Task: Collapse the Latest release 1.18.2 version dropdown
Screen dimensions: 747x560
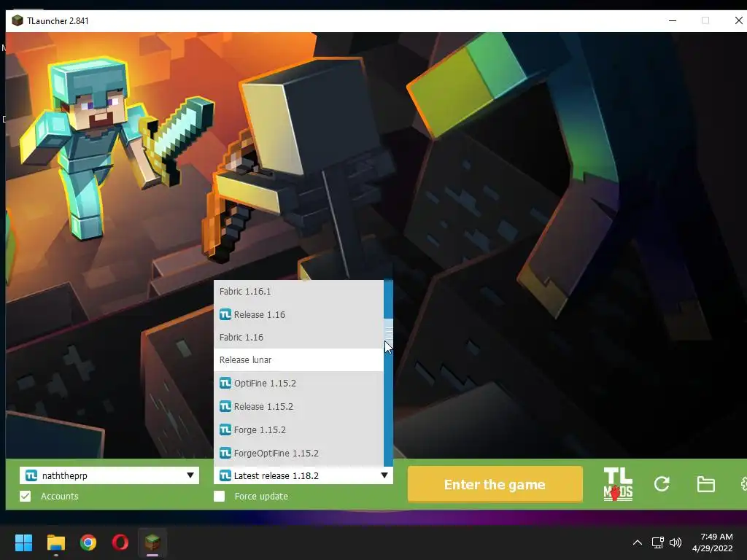Action: [303, 475]
